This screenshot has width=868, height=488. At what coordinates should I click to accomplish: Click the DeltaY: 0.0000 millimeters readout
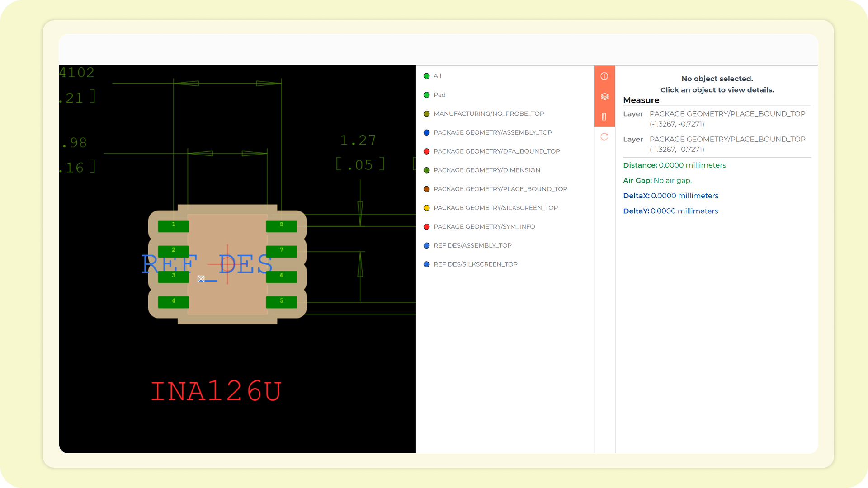(x=670, y=211)
